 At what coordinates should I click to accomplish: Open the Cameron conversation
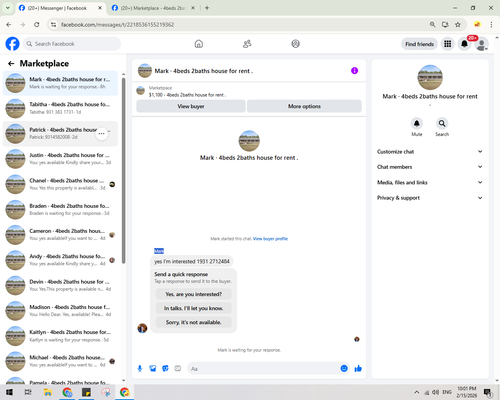60,235
